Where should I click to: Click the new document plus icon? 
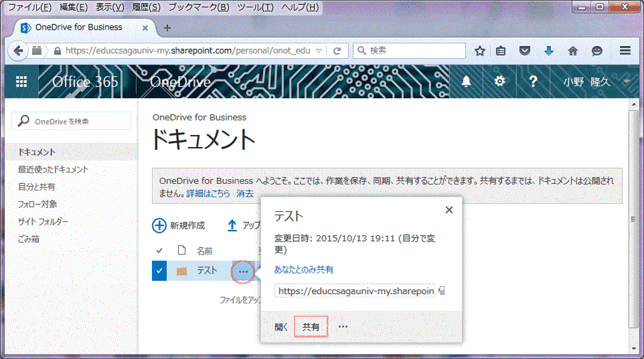coord(159,225)
